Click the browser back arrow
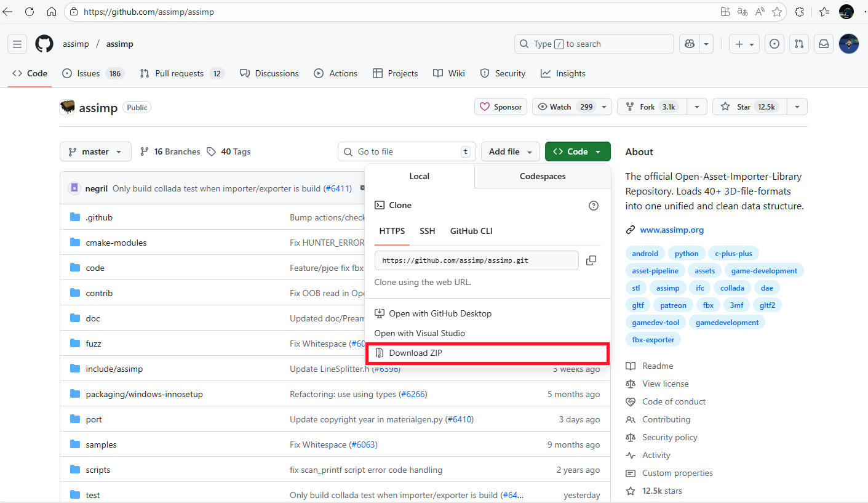The width and height of the screenshot is (868, 503). [8, 12]
